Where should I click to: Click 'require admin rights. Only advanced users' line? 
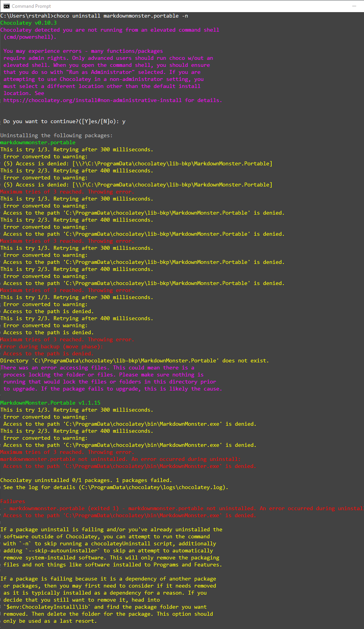coord(108,58)
